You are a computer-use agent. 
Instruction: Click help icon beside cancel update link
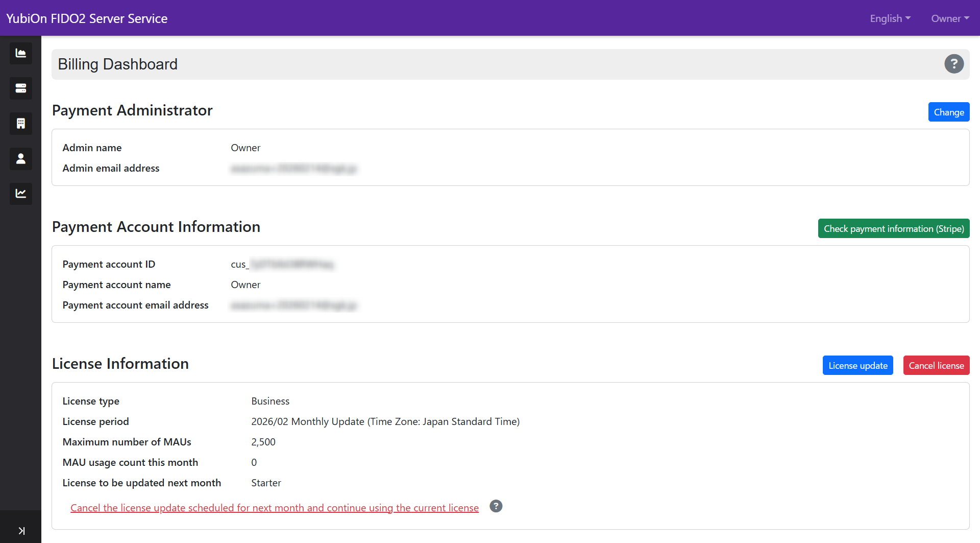(x=496, y=506)
